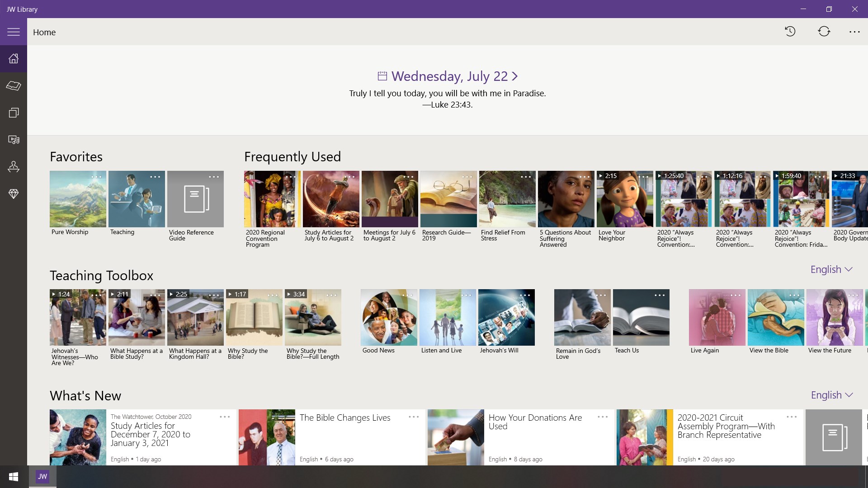Screen dimensions: 868x488
Task: Open options for How Your Donations Are Used
Action: (x=603, y=417)
